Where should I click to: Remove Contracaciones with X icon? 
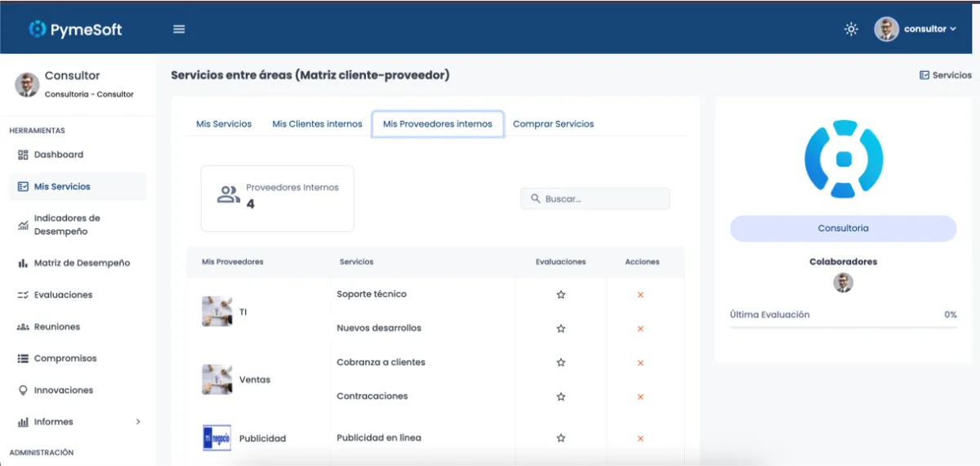tap(640, 397)
